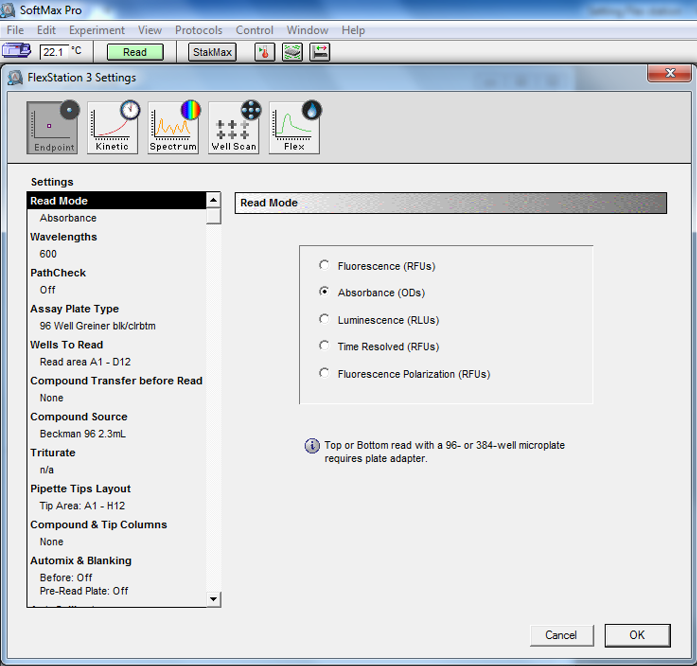Open the Protocols menu
This screenshot has width=697, height=666.
click(x=198, y=30)
